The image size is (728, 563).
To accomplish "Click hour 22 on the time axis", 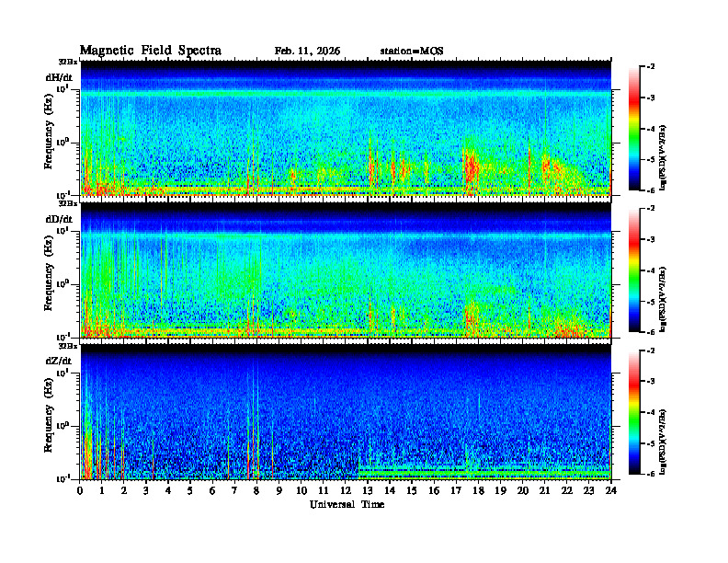I will click(567, 490).
